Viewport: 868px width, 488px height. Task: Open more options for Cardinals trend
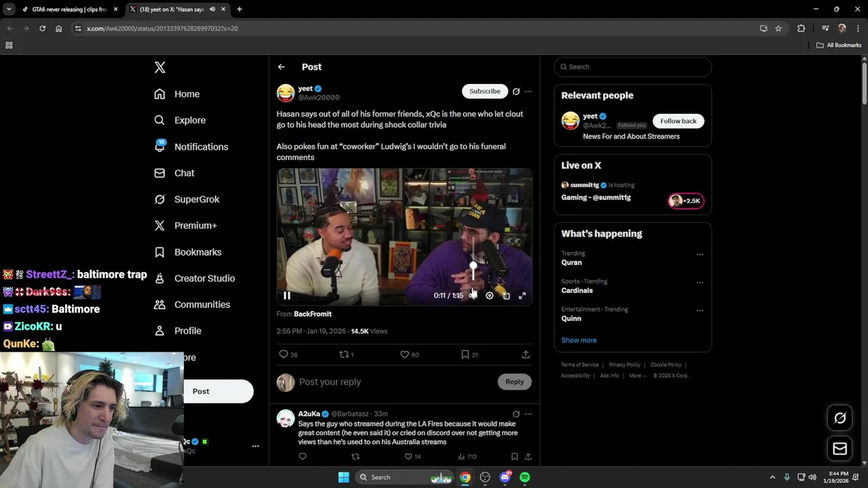tap(700, 283)
